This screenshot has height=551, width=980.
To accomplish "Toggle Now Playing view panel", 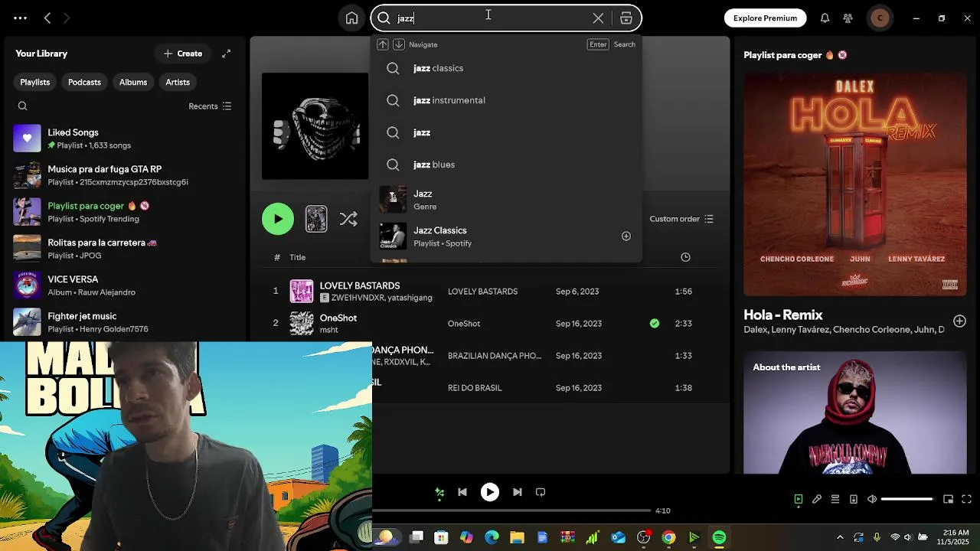I will (798, 499).
